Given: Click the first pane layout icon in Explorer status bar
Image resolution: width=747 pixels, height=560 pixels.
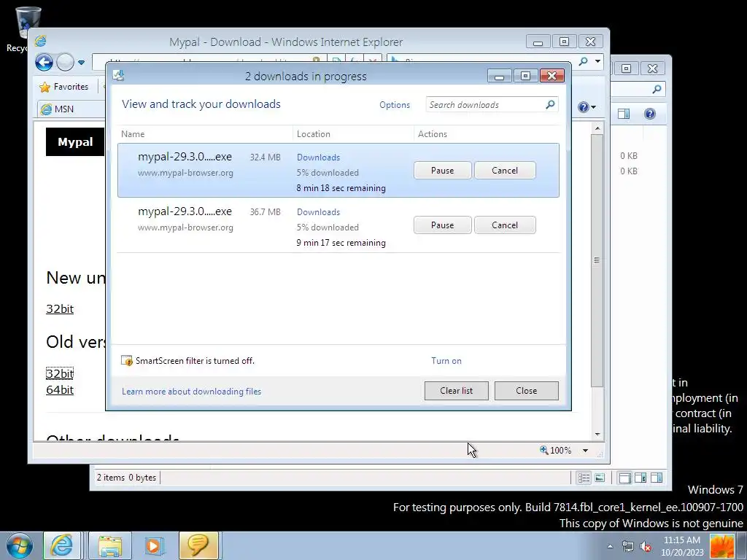Looking at the screenshot, I should coord(624,478).
